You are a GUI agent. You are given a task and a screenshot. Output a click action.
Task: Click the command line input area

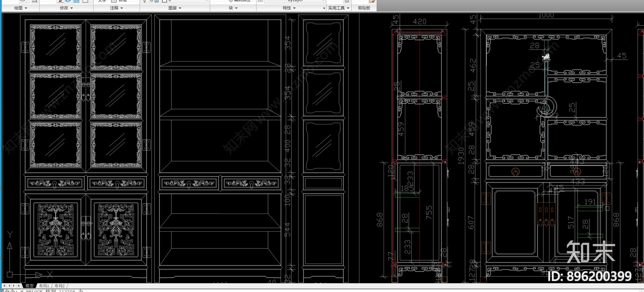pyautogui.click(x=322, y=290)
